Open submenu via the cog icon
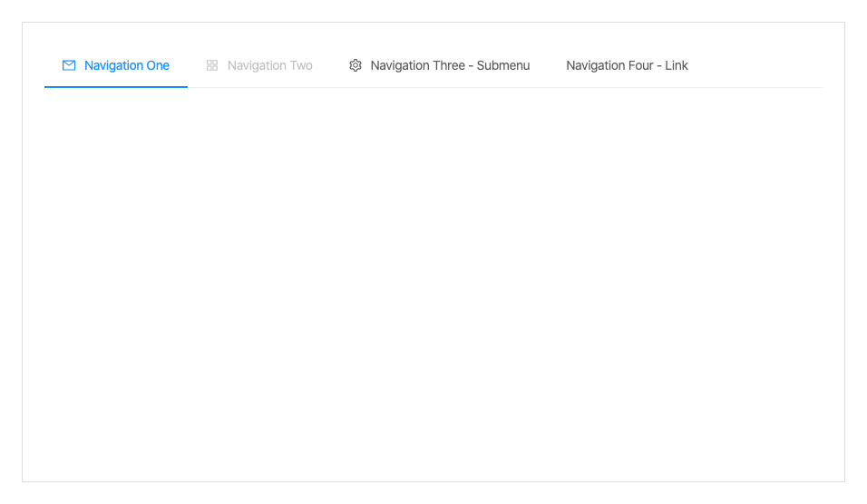The height and width of the screenshot is (504, 867). click(356, 65)
